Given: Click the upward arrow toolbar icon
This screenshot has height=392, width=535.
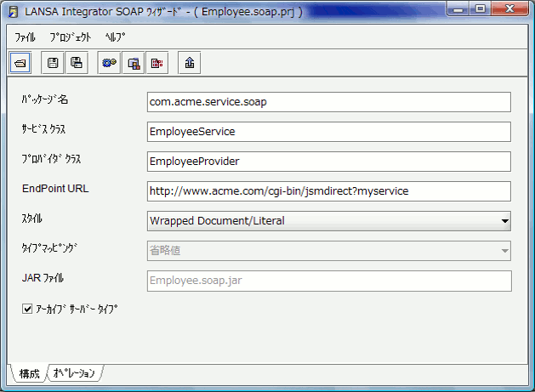Looking at the screenshot, I should coord(190,63).
